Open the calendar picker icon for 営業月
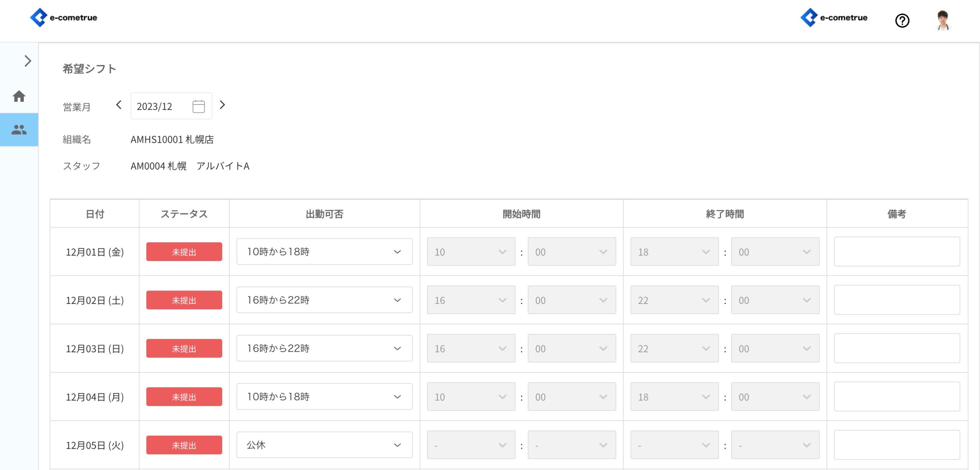The width and height of the screenshot is (980, 470). point(198,106)
